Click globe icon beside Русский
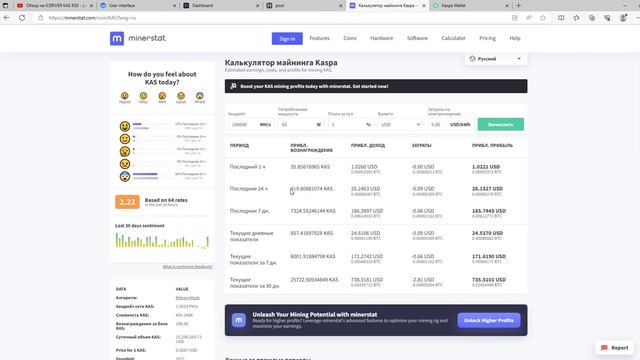 tap(472, 59)
